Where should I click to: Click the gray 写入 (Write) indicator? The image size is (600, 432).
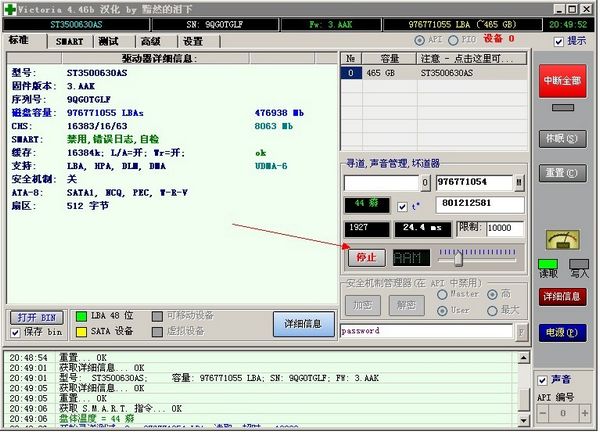pos(579,265)
